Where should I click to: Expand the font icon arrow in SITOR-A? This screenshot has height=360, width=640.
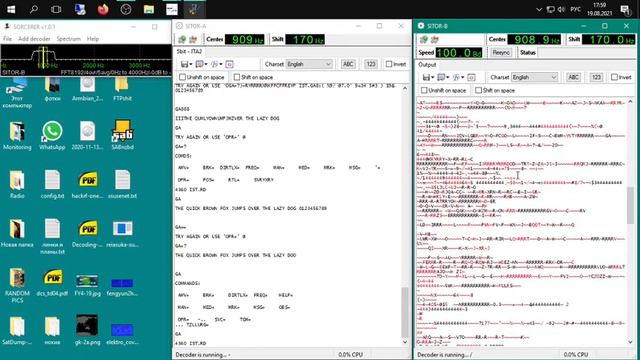pos(220,64)
